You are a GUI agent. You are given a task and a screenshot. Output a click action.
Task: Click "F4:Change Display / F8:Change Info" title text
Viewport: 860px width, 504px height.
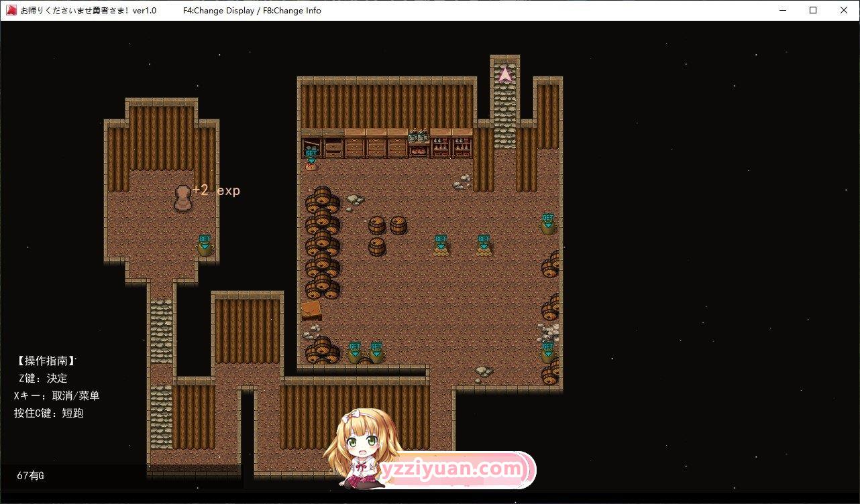pos(252,11)
